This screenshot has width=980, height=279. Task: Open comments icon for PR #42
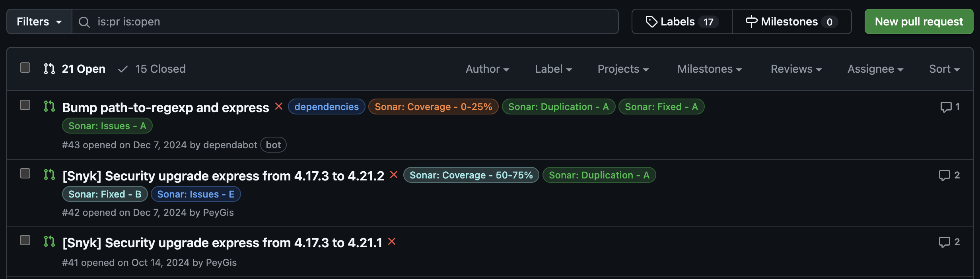[x=949, y=175]
